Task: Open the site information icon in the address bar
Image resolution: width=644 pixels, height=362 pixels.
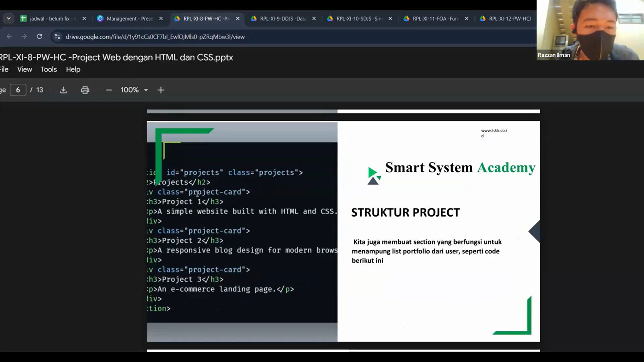Action: pyautogui.click(x=57, y=37)
